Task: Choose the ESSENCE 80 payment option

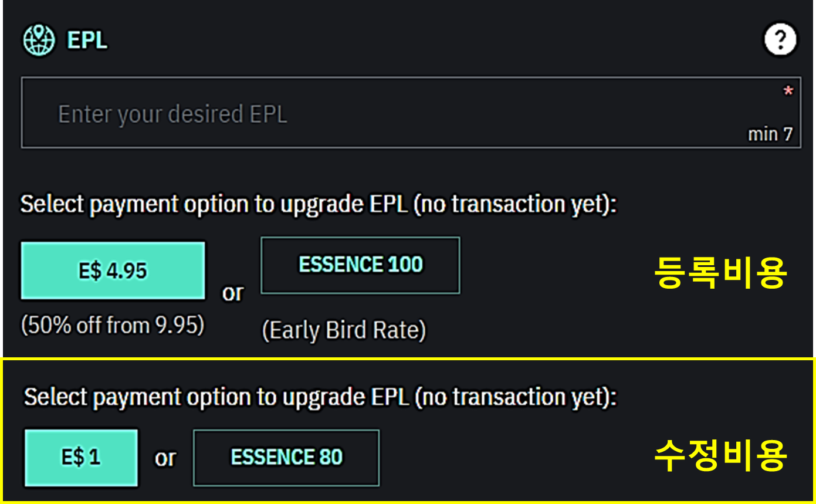Action: 286,458
